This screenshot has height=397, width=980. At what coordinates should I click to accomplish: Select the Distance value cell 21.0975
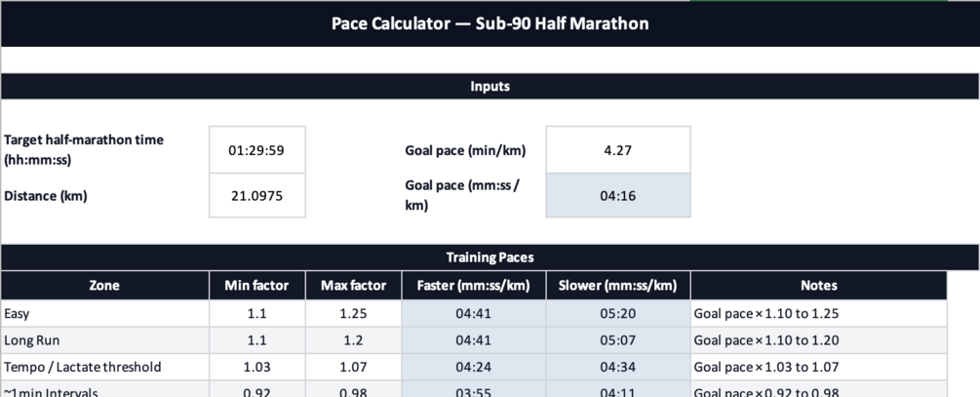257,195
